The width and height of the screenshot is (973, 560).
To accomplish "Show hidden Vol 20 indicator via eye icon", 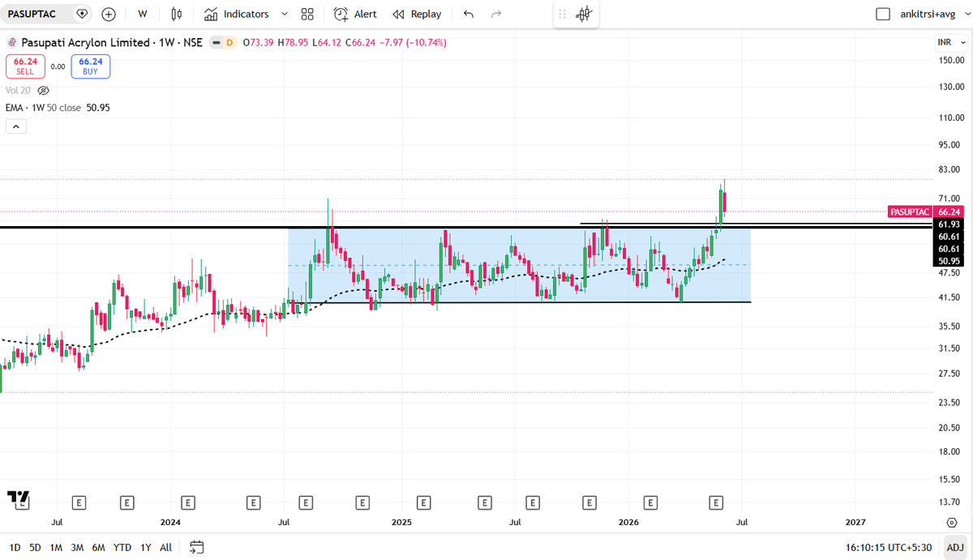I will (x=44, y=91).
